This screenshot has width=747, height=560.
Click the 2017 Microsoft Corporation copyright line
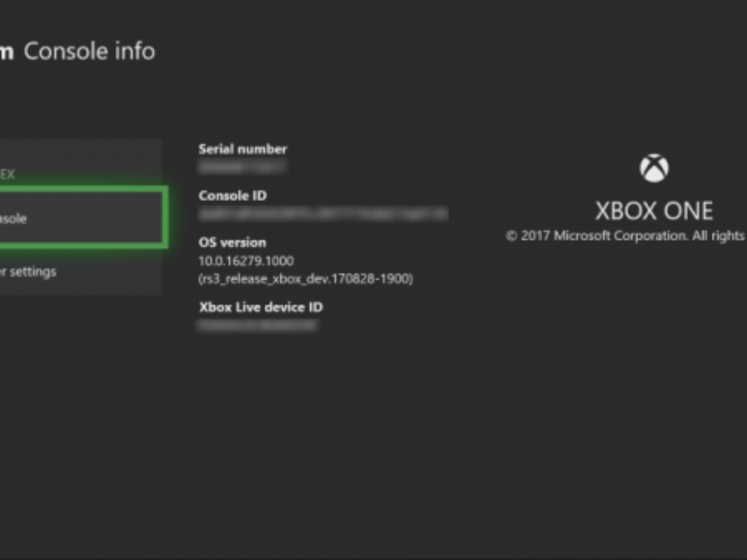point(626,236)
